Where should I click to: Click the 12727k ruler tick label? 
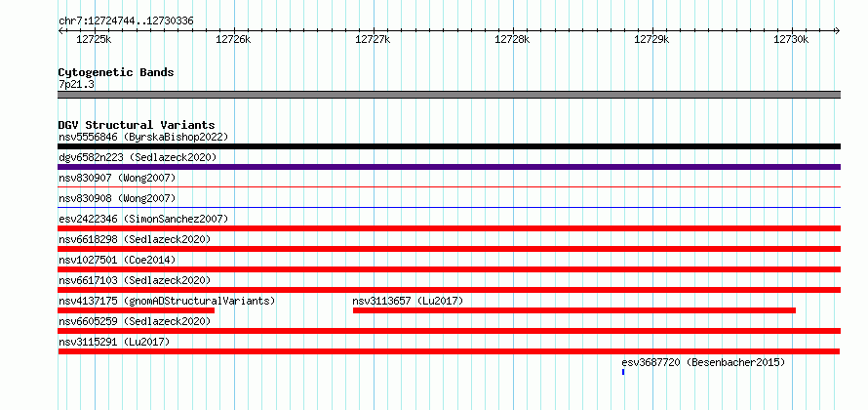373,39
